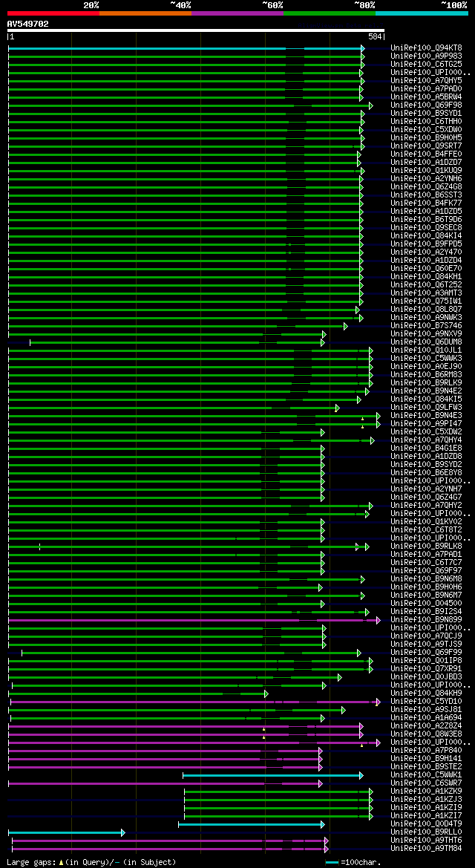Click the cyan =100char. scale bar
The height and width of the screenshot is (868, 475).
click(x=332, y=863)
